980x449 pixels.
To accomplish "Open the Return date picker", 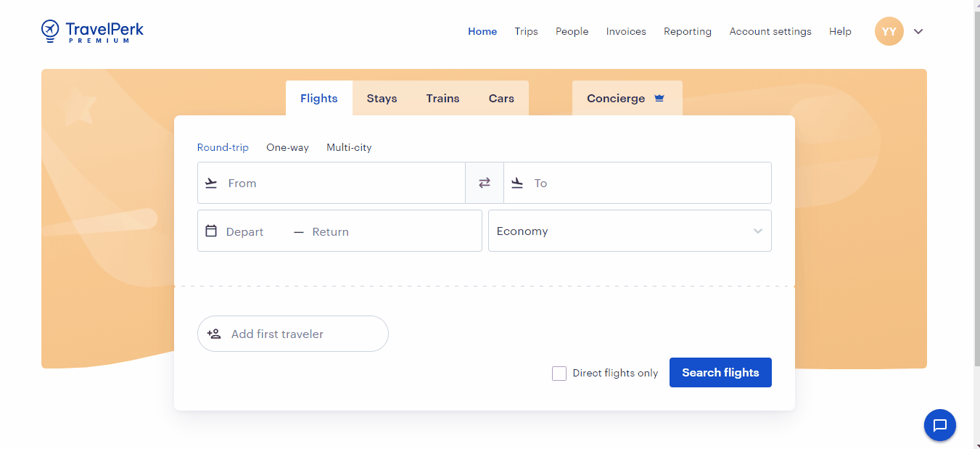I will click(330, 232).
